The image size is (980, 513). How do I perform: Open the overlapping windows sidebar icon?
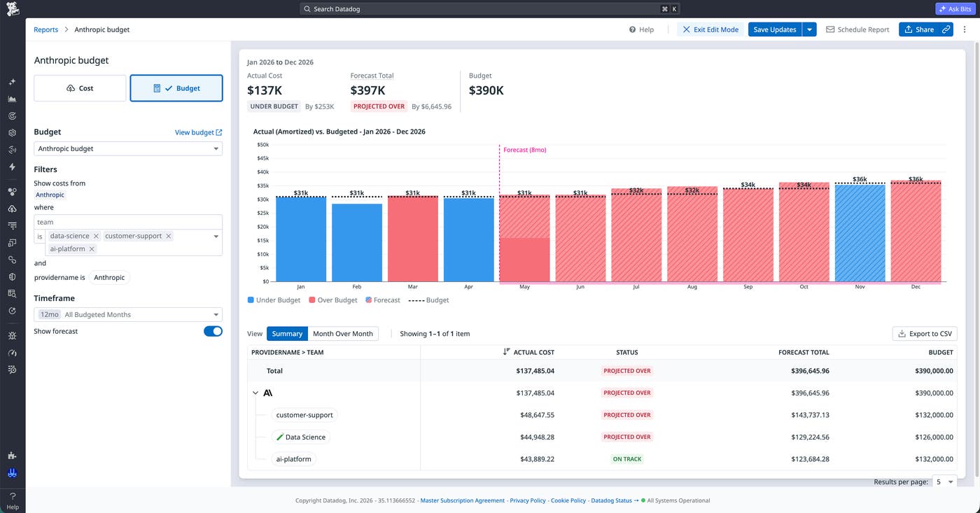(x=12, y=242)
